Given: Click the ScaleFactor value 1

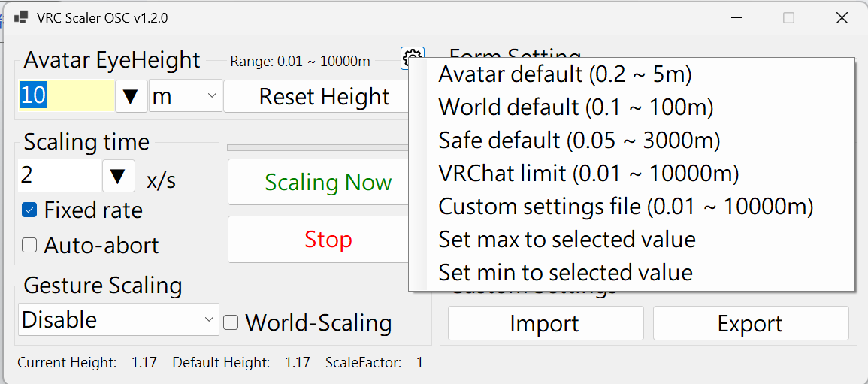Looking at the screenshot, I should click(419, 363).
